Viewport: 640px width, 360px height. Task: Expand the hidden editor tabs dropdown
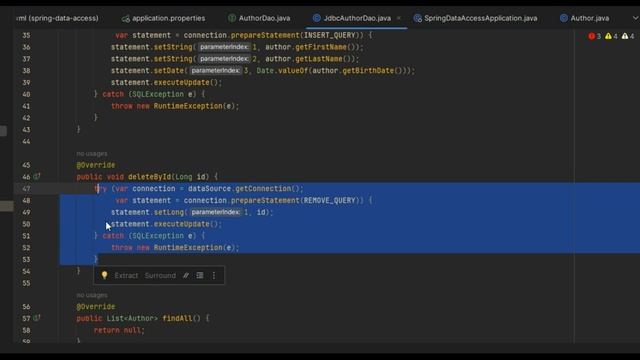pyautogui.click(x=635, y=18)
